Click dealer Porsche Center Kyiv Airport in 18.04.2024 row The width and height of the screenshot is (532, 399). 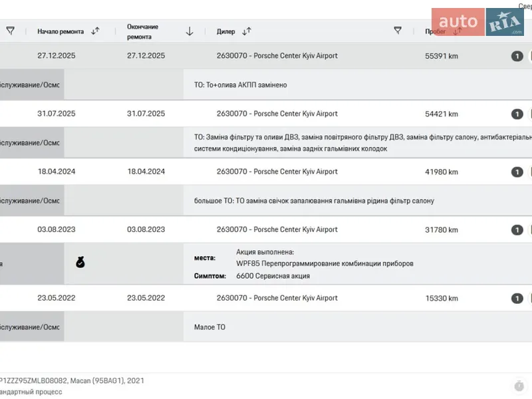[x=277, y=172]
